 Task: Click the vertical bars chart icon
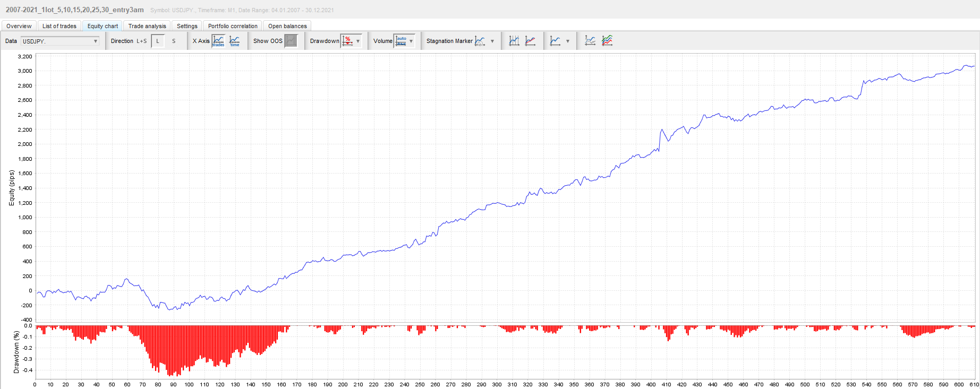pyautogui.click(x=514, y=41)
